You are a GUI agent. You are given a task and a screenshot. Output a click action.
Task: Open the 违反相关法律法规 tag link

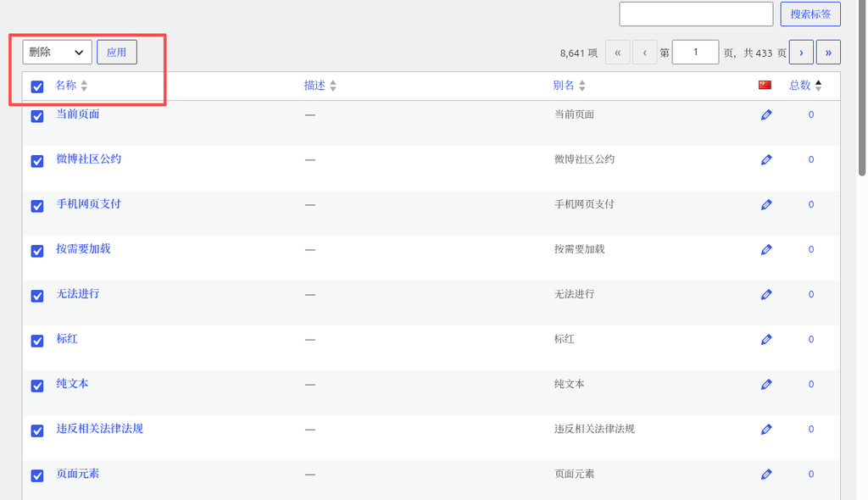tap(100, 429)
